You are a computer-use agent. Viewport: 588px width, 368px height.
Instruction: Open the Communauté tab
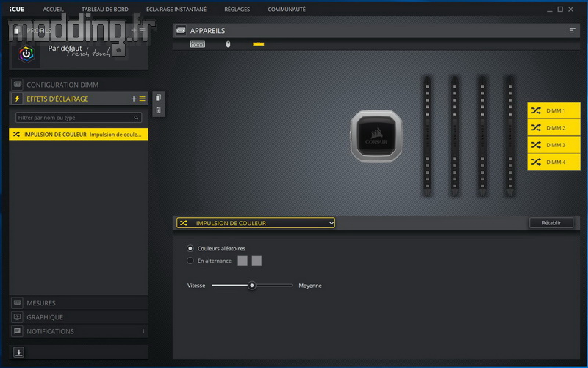(287, 9)
